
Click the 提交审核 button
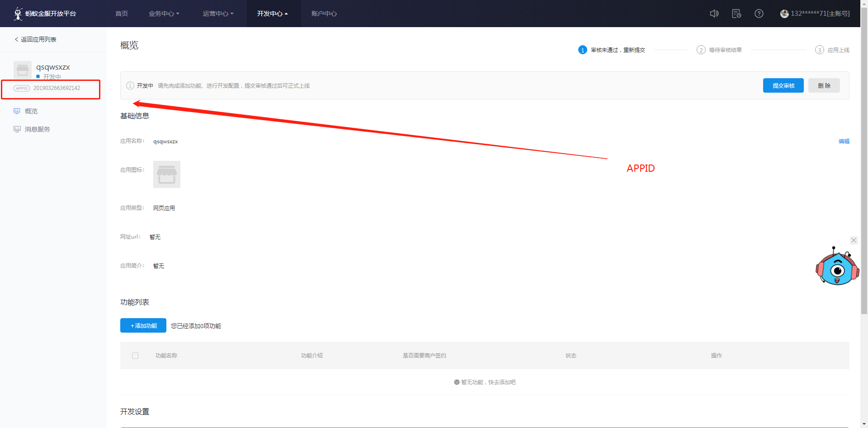click(783, 85)
